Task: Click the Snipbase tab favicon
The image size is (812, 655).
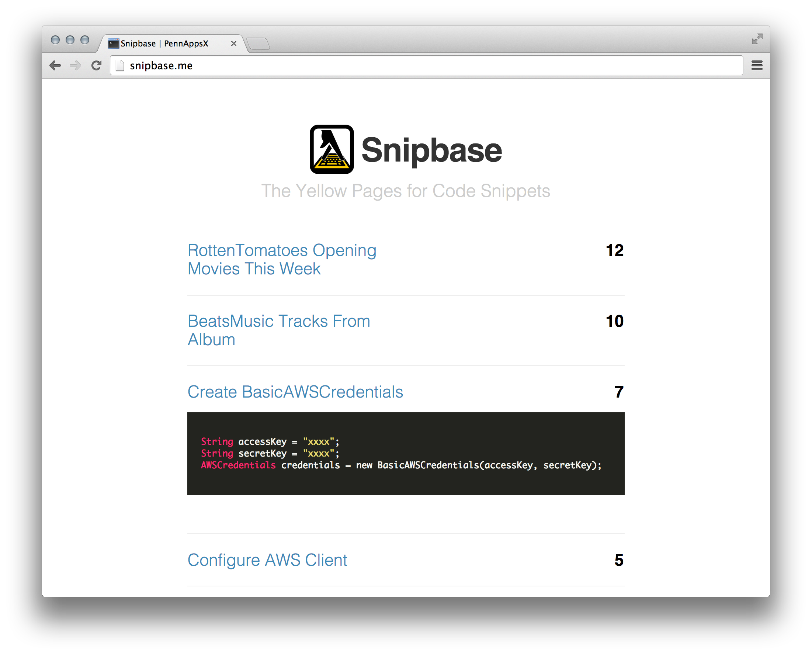Action: click(113, 44)
